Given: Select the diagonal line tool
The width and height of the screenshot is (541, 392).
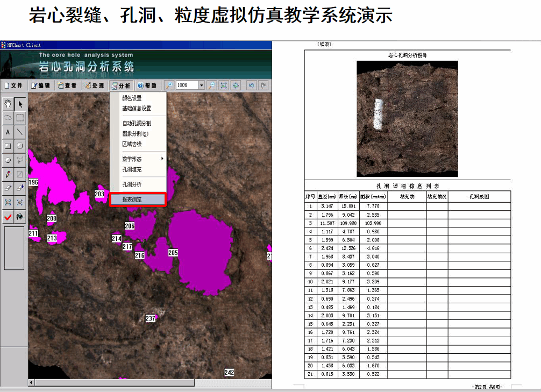Looking at the screenshot, I should point(20,132).
